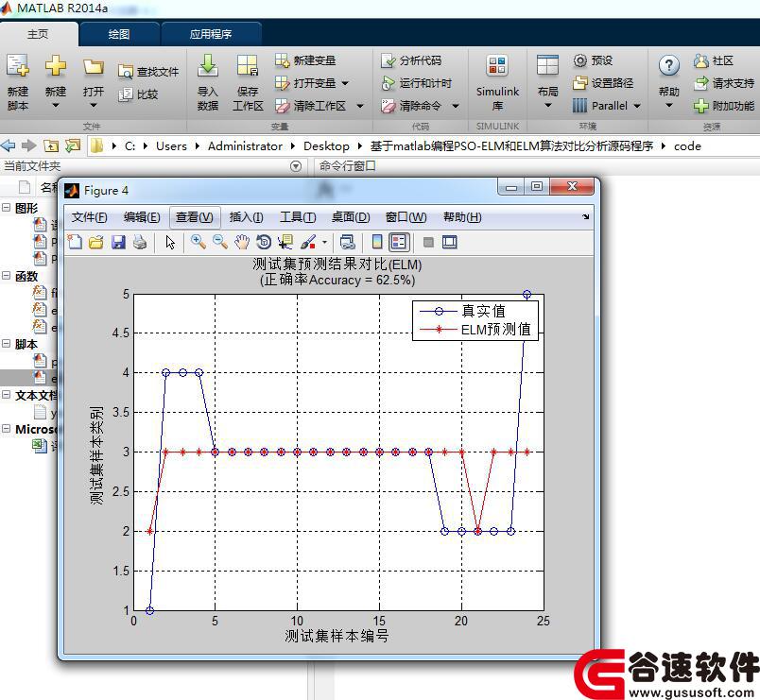760x700 pixels.
Task: Switch to the 应用程序 (Apps) tab
Action: tap(211, 34)
